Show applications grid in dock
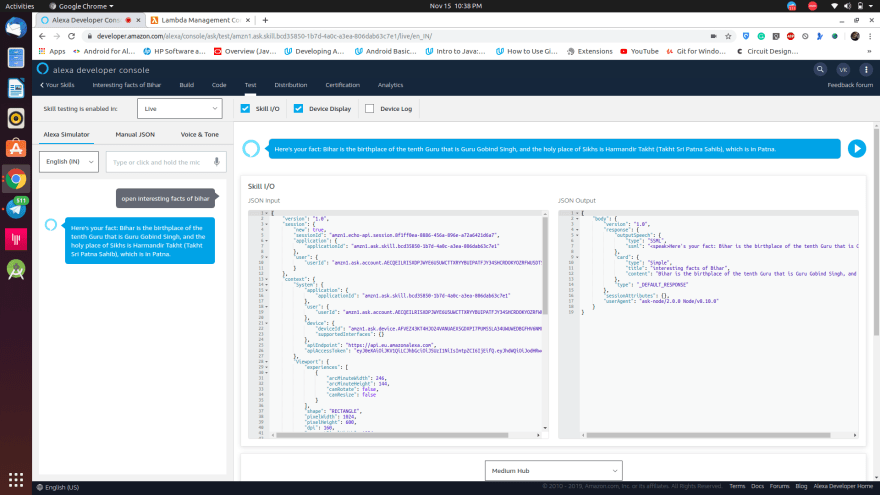The width and height of the screenshot is (880, 495). 16,480
